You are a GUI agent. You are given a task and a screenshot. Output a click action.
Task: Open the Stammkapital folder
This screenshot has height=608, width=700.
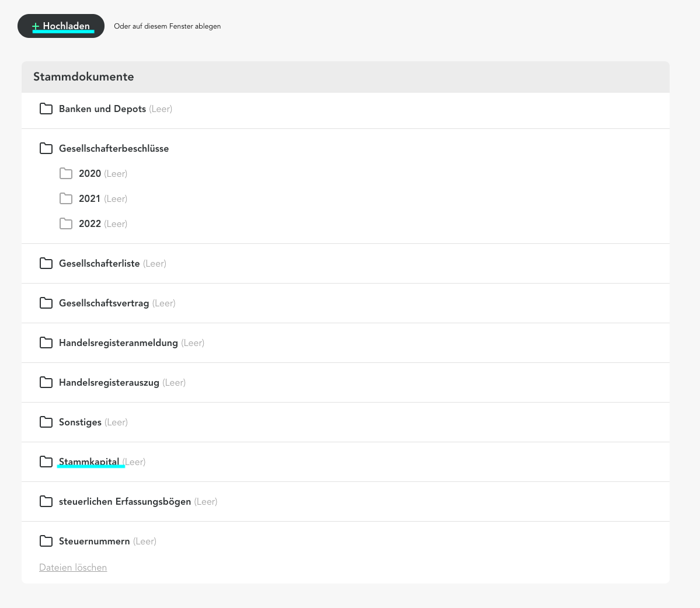click(89, 462)
